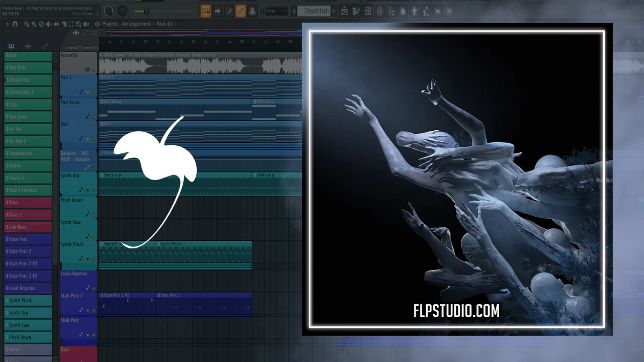Enable the Z-CROSS checkbox
644x362 pixels.
pos(79,48)
